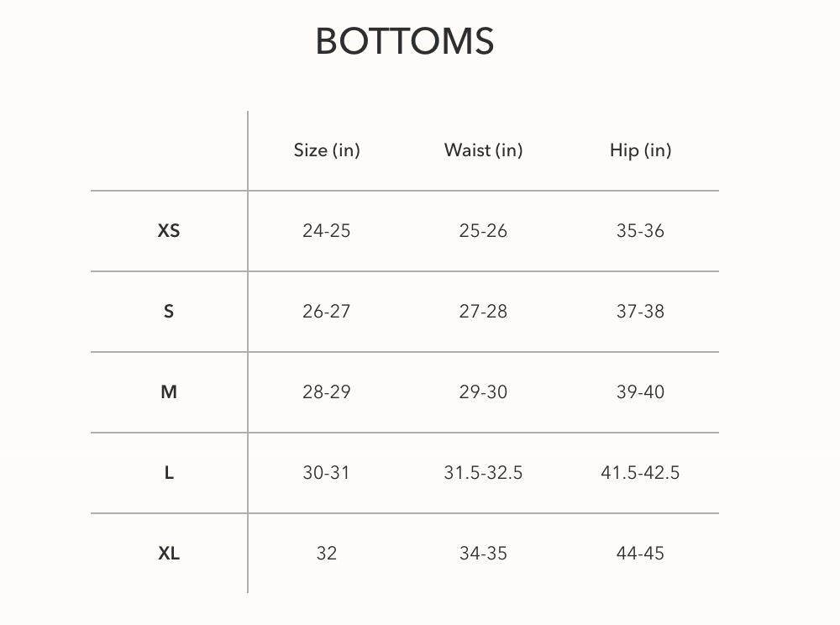Screen dimensions: 840x625
Task: Select the Size (in) column header
Action: [x=327, y=150]
